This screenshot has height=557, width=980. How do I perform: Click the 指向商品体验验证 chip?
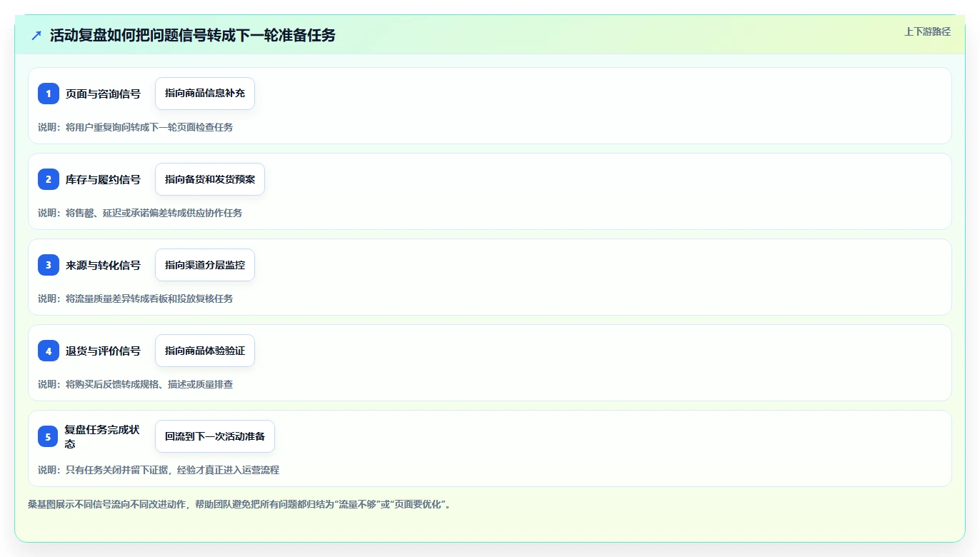pyautogui.click(x=205, y=351)
